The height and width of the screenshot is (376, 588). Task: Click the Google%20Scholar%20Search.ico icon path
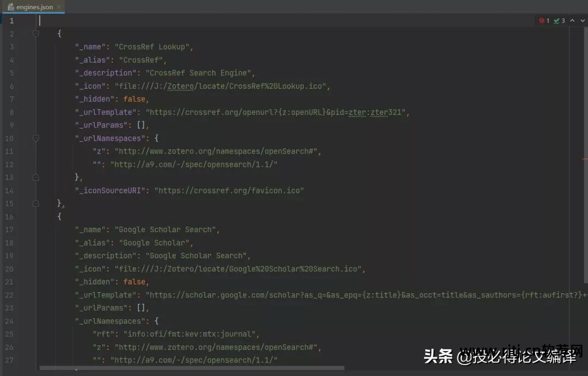click(x=238, y=269)
